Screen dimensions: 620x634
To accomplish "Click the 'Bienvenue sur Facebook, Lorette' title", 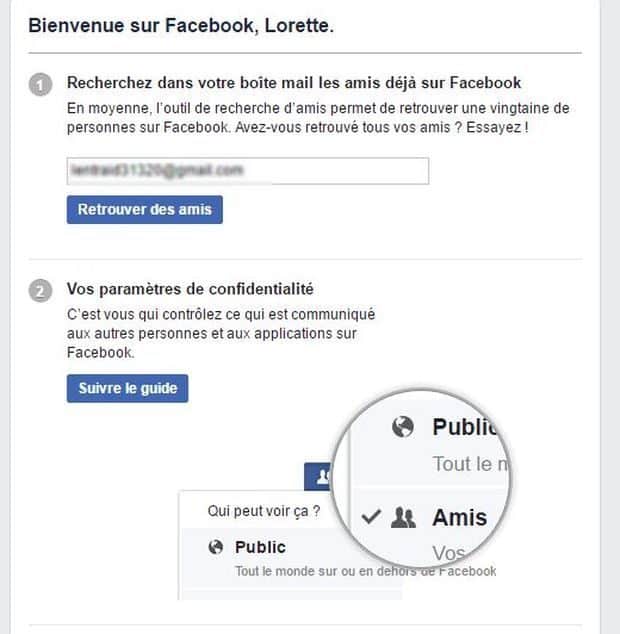I will point(181,25).
